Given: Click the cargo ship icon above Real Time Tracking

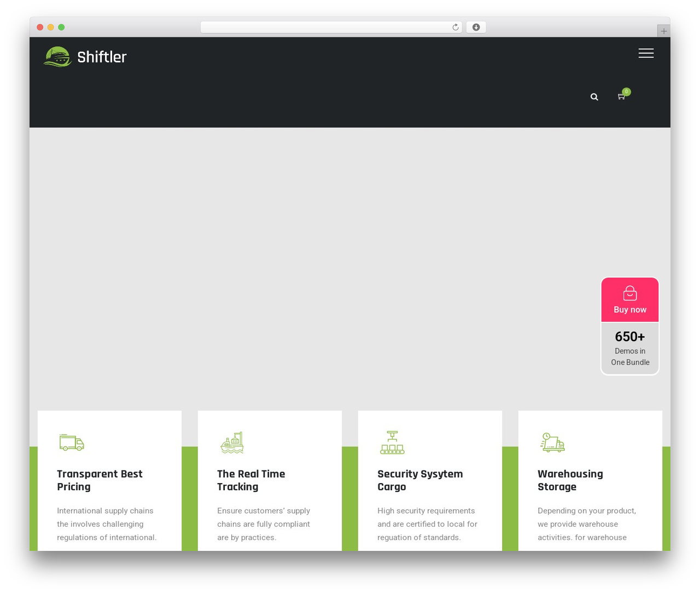Looking at the screenshot, I should coord(232,443).
